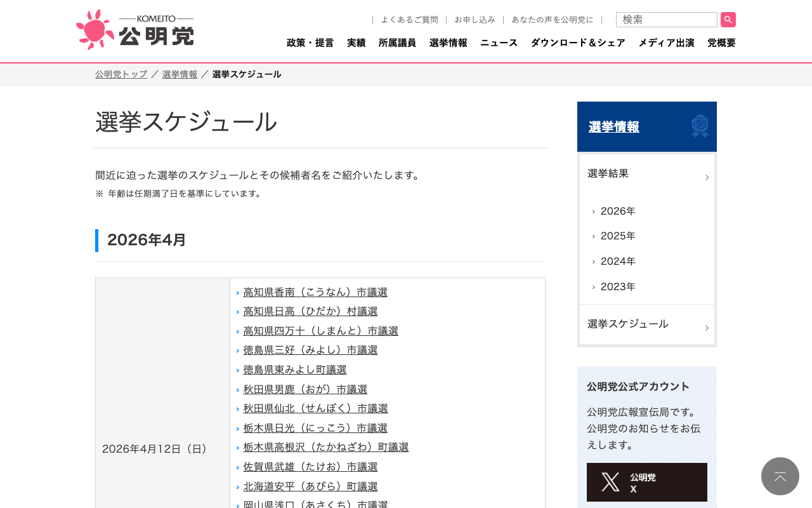Open よくあるご質問 link
The height and width of the screenshot is (508, 812).
409,20
